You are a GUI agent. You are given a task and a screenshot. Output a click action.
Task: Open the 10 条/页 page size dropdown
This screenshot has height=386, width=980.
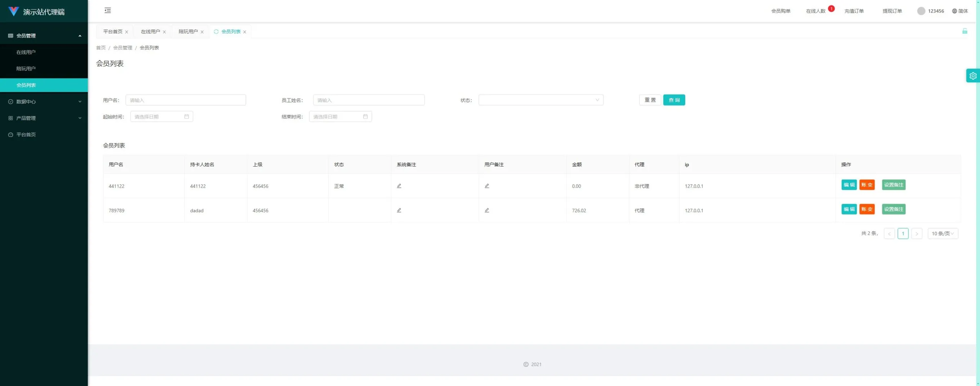click(943, 234)
